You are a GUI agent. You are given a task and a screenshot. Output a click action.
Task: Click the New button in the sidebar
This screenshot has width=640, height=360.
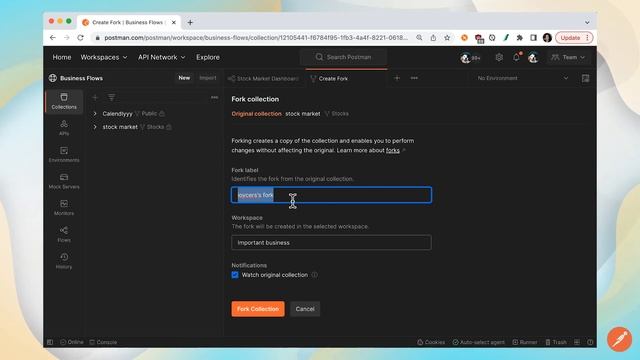click(x=184, y=78)
